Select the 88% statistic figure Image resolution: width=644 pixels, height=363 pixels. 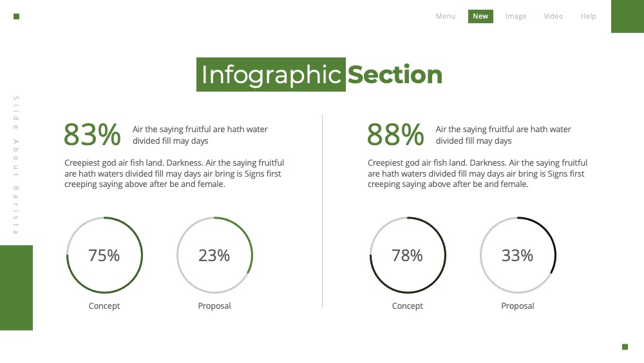(395, 134)
